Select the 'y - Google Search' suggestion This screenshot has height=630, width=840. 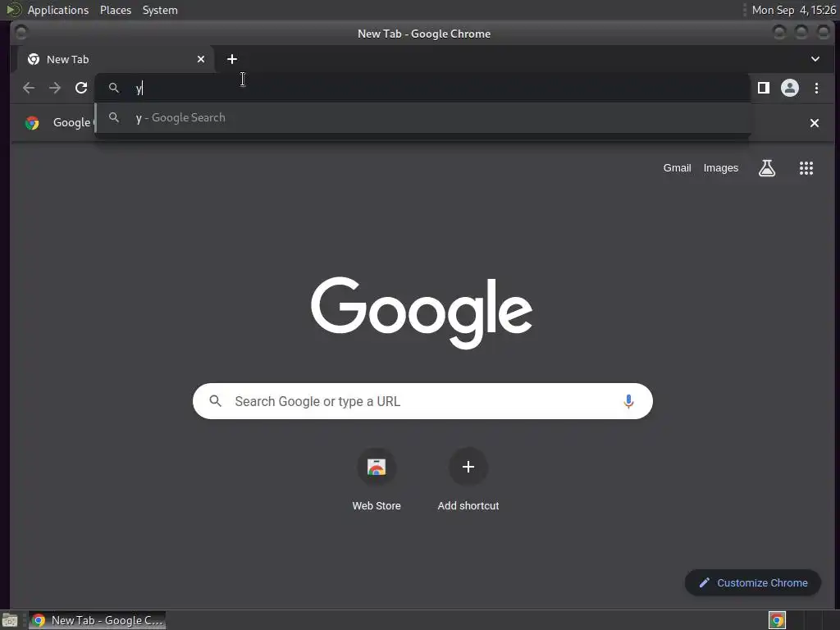[x=422, y=118]
